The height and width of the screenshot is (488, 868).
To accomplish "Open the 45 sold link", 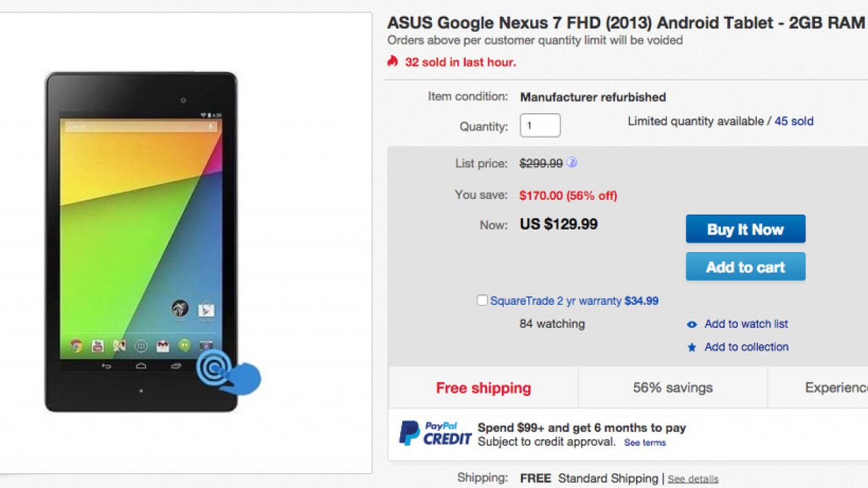I will pyautogui.click(x=793, y=121).
